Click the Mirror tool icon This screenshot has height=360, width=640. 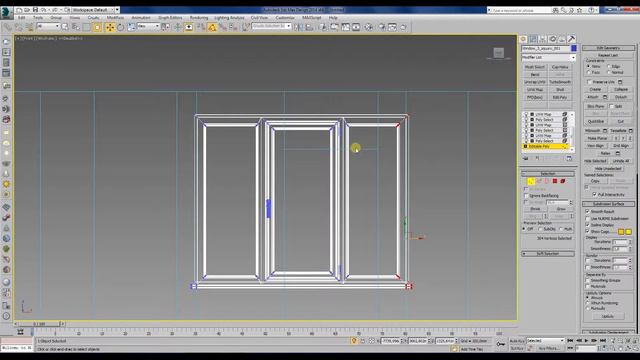pos(299,27)
